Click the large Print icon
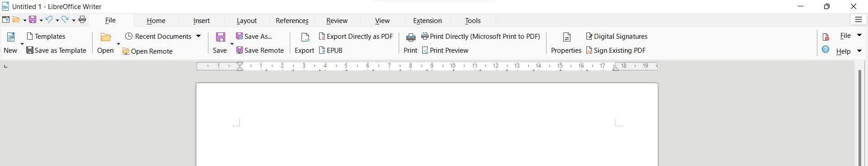Screen dimensions: 868x166 pyautogui.click(x=411, y=37)
